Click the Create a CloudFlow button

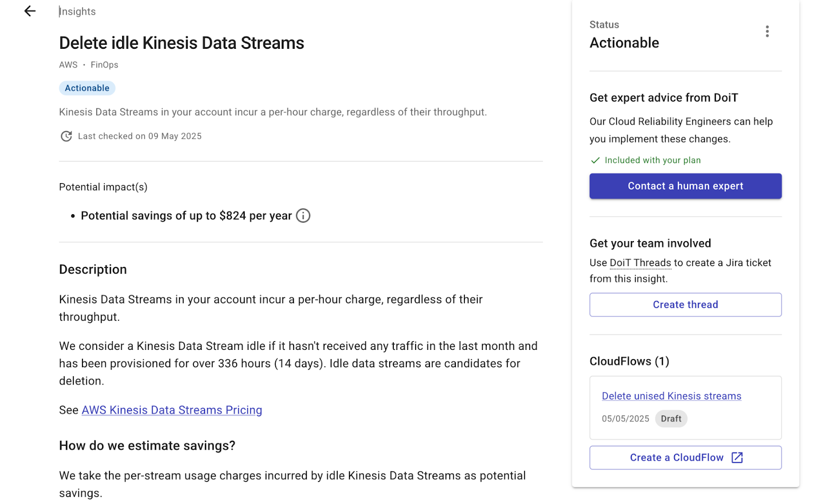tap(685, 458)
